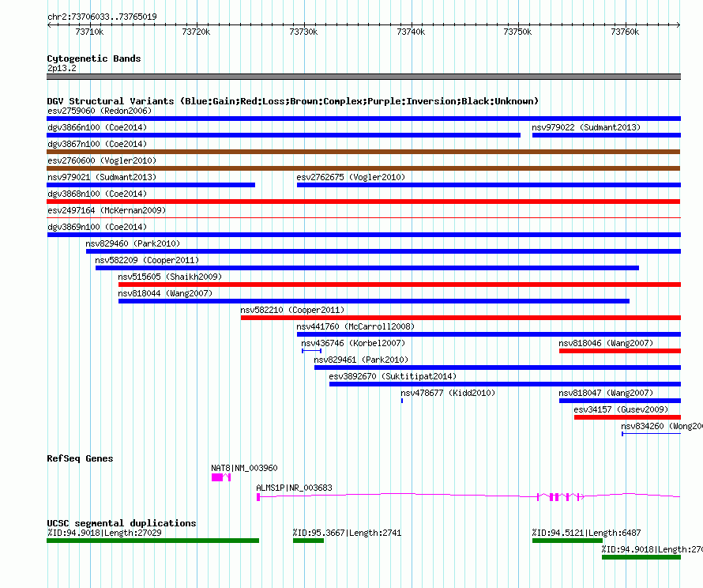The height and width of the screenshot is (588, 703).
Task: Open the RefSeq Genes track heading
Action: pos(80,458)
